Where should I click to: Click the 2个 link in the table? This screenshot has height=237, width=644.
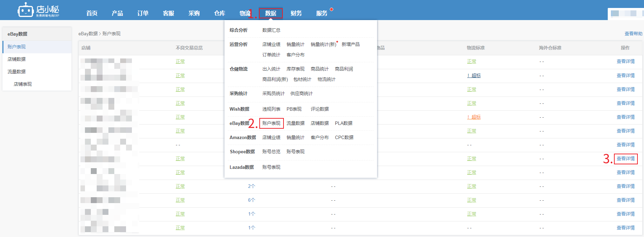[x=251, y=186]
